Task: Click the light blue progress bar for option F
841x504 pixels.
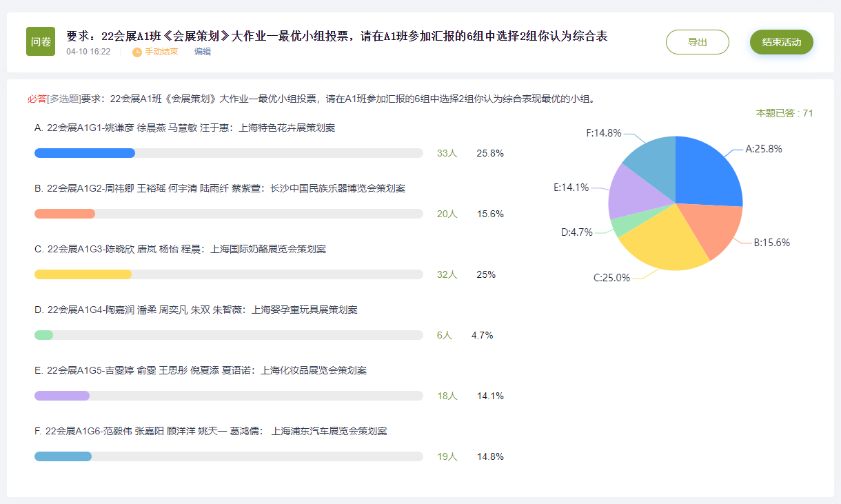Action: click(63, 456)
